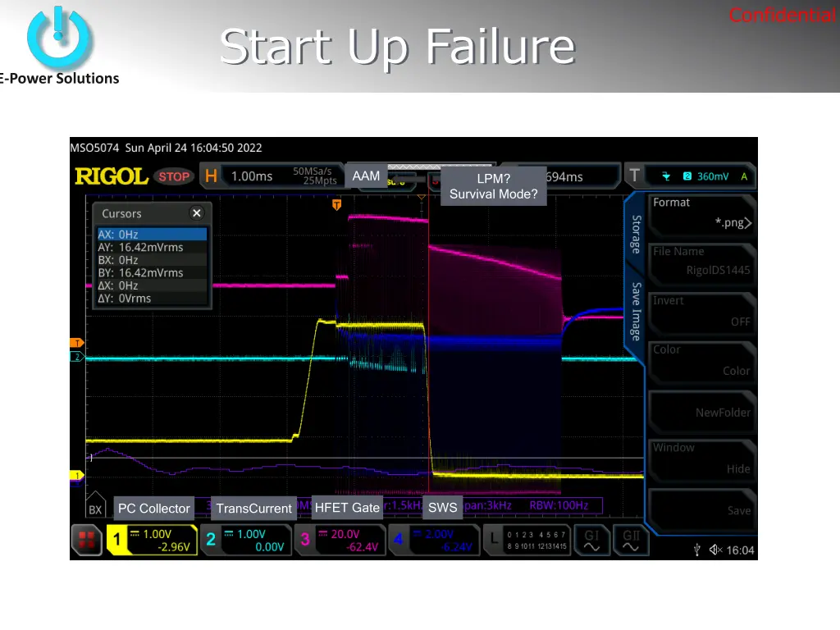This screenshot has width=840, height=630.
Task: Select the AX: 0Hz cursor row
Action: pos(152,235)
